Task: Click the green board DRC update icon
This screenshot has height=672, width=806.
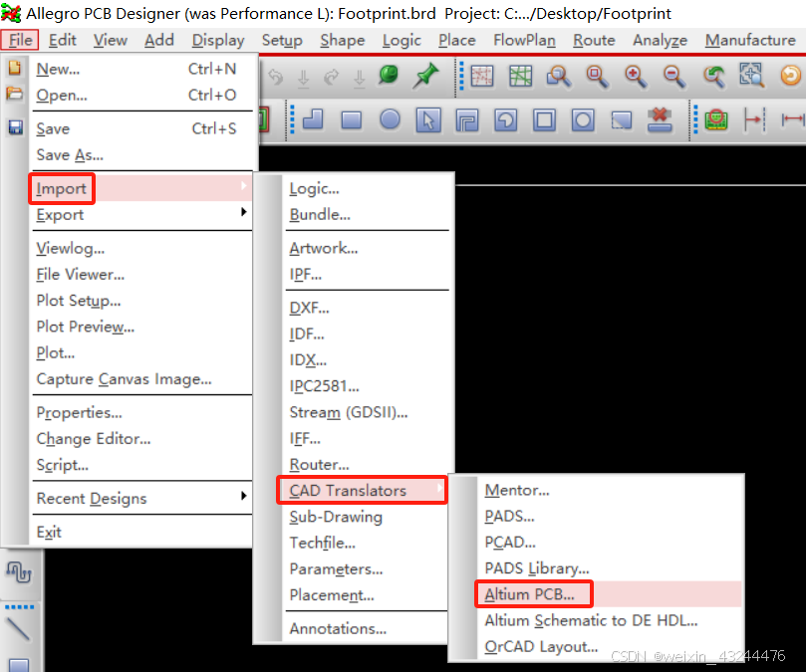Action: (716, 119)
